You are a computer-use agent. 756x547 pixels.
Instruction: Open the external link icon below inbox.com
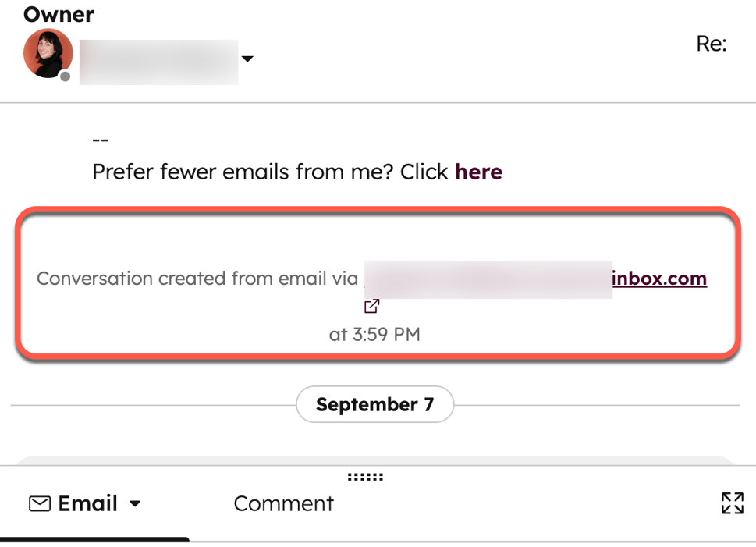tap(371, 305)
